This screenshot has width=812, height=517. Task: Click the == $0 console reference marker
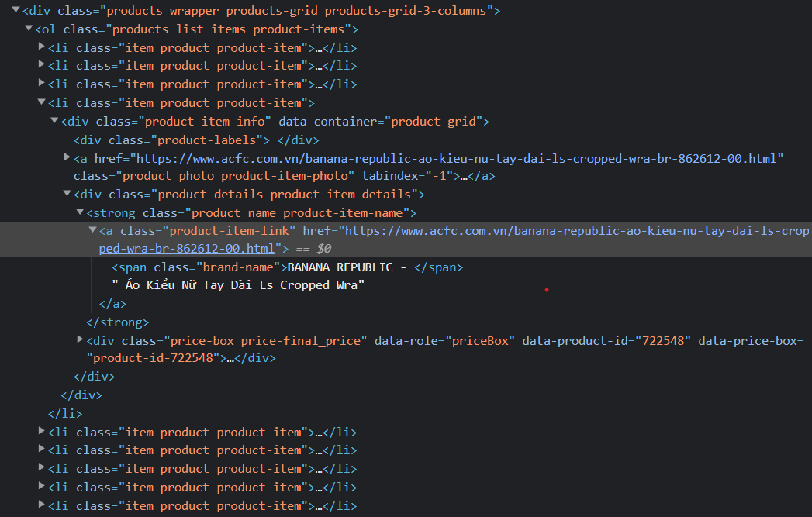coord(313,249)
